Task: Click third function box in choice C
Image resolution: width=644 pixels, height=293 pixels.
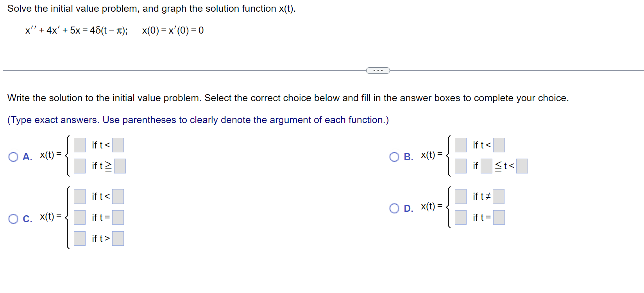Action: (x=80, y=238)
